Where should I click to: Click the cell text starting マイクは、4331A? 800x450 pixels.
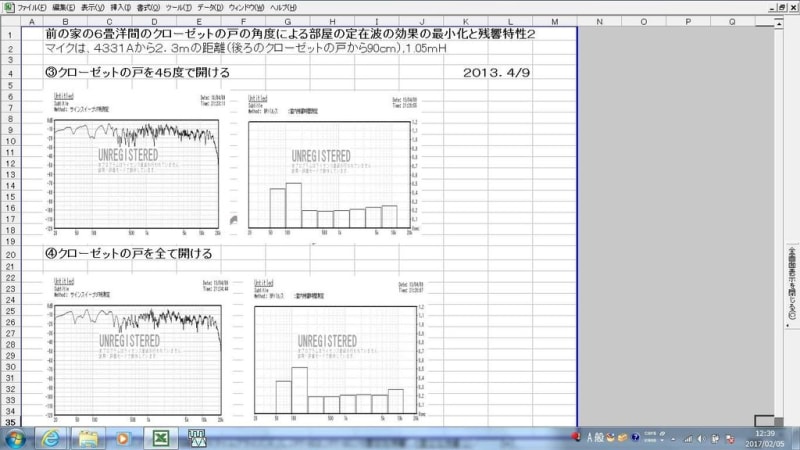(x=246, y=48)
